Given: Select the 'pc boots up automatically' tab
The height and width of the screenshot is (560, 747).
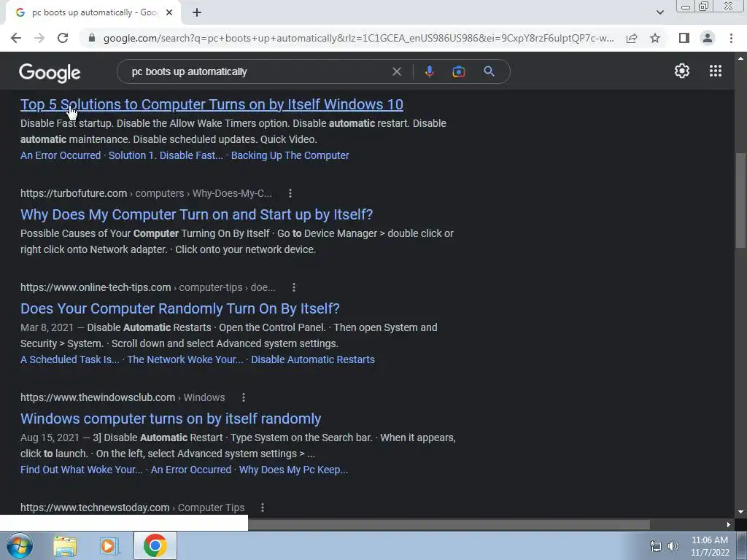Looking at the screenshot, I should click(x=93, y=12).
